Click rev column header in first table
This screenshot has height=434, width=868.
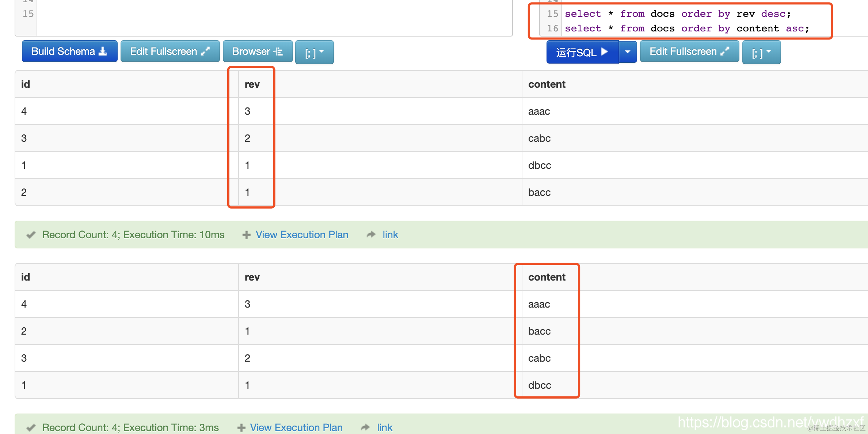252,84
